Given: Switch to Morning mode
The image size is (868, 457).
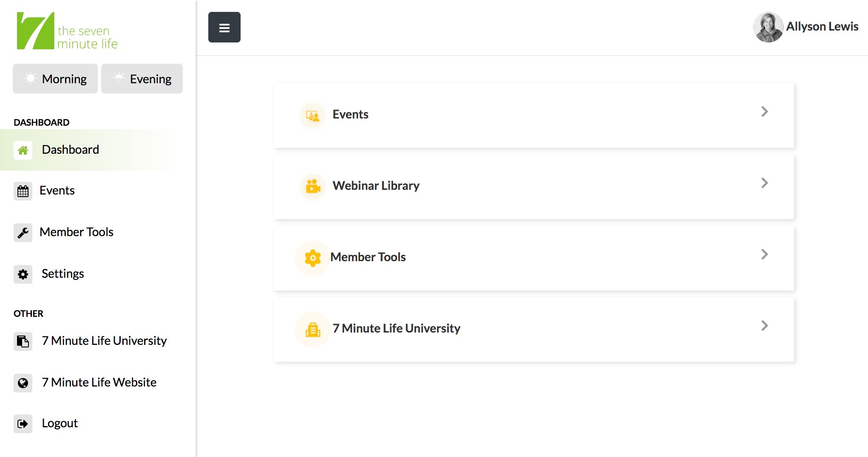Looking at the screenshot, I should pos(55,79).
